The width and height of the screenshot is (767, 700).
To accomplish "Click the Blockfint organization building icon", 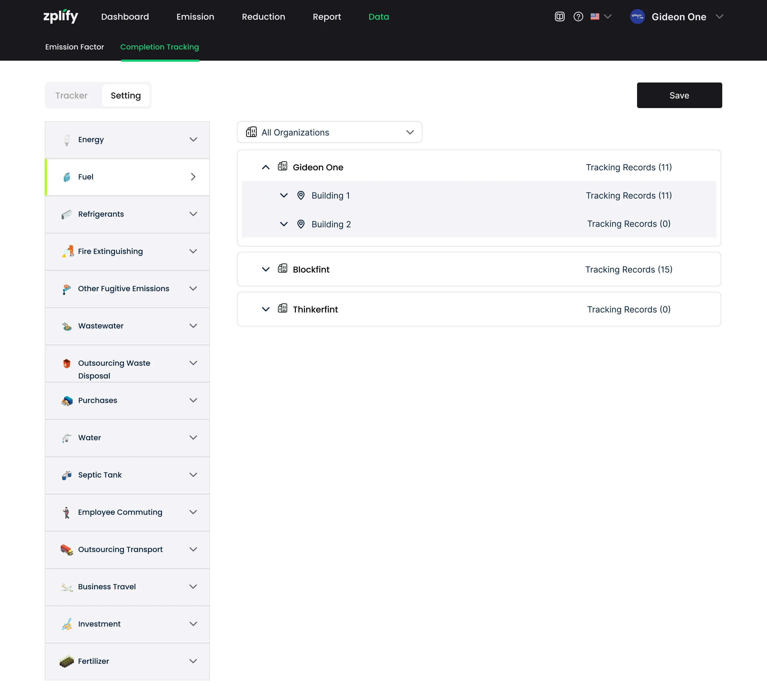I will pyautogui.click(x=282, y=269).
